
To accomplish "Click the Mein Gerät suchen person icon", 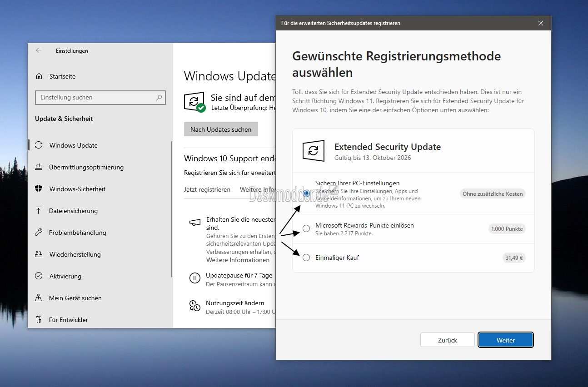I will (39, 298).
